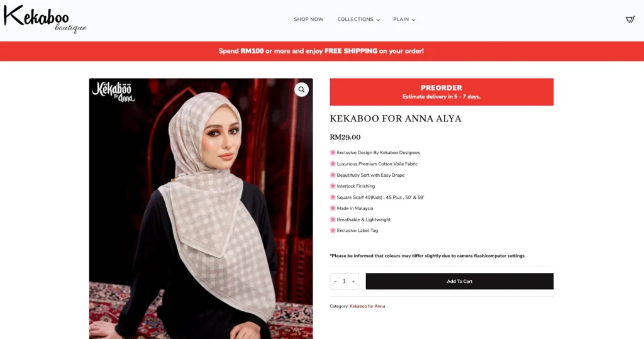Viewport: 644px width, 339px height.
Task: Open the Kekaboo for Anna category link
Action: pos(367,306)
